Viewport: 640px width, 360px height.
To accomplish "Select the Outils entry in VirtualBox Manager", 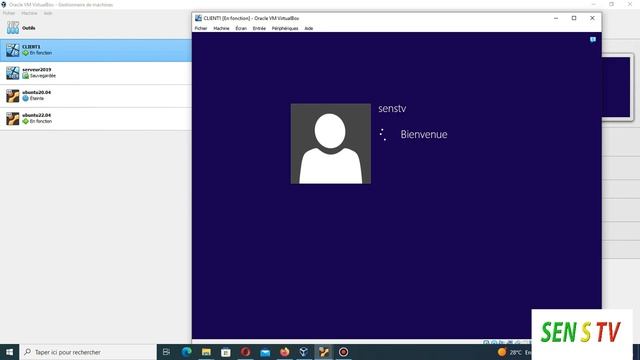I will pyautogui.click(x=96, y=28).
